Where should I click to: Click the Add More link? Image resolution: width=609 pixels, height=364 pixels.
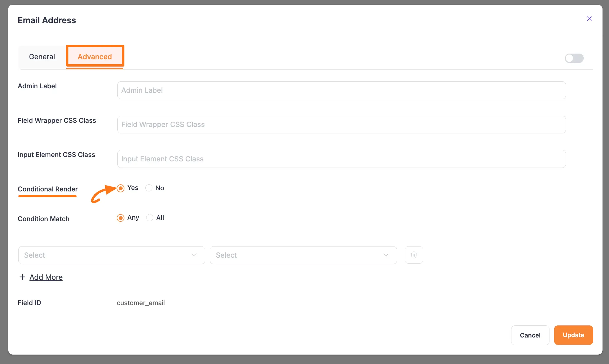[46, 277]
